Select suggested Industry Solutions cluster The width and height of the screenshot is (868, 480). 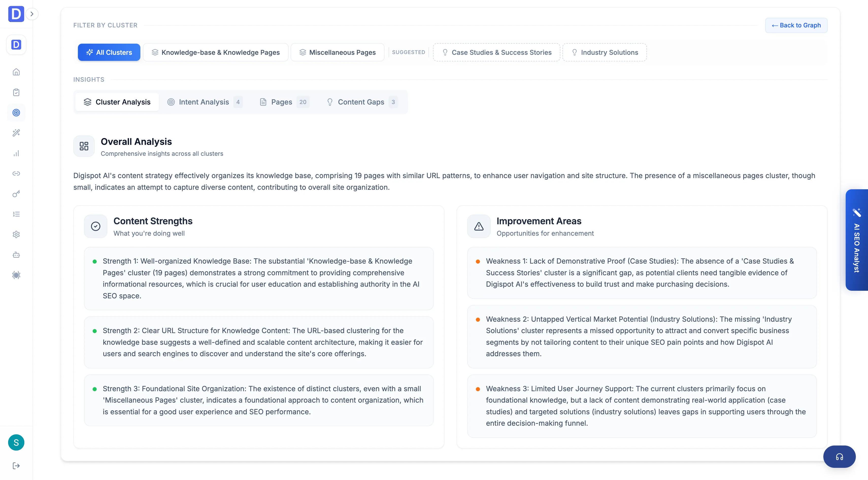point(605,52)
